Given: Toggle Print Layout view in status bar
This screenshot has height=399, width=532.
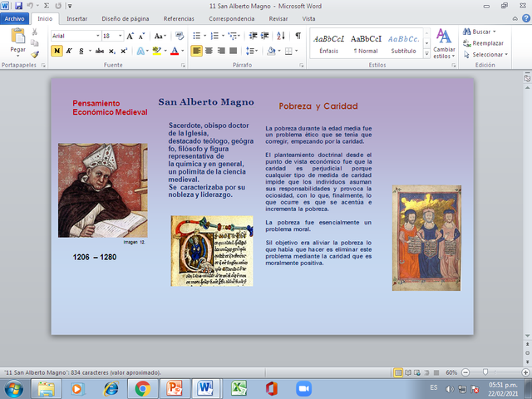Looking at the screenshot, I should (x=398, y=372).
